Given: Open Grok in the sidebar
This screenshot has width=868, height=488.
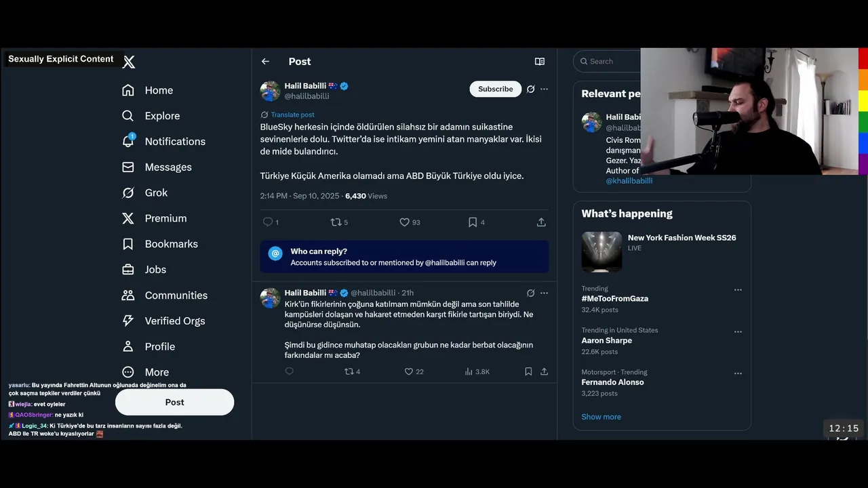Looking at the screenshot, I should (144, 192).
